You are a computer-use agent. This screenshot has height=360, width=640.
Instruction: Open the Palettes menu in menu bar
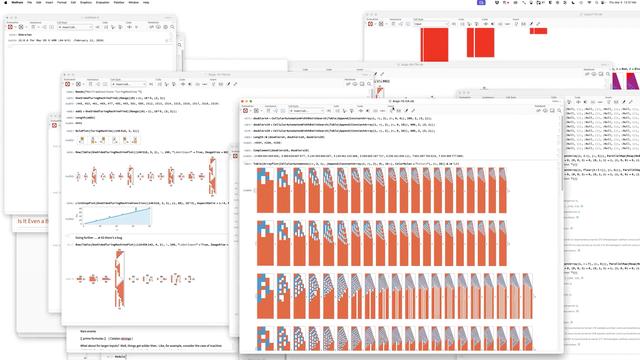pyautogui.click(x=119, y=2)
